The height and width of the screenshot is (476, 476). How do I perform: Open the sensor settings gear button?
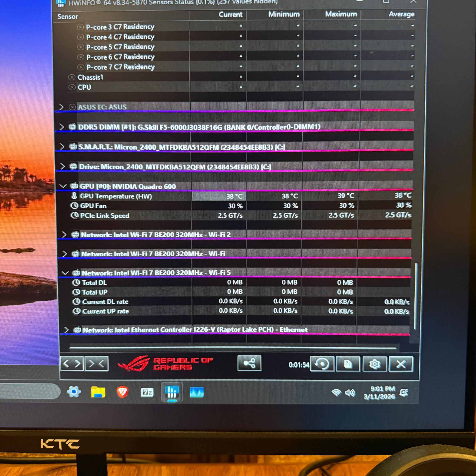click(374, 364)
